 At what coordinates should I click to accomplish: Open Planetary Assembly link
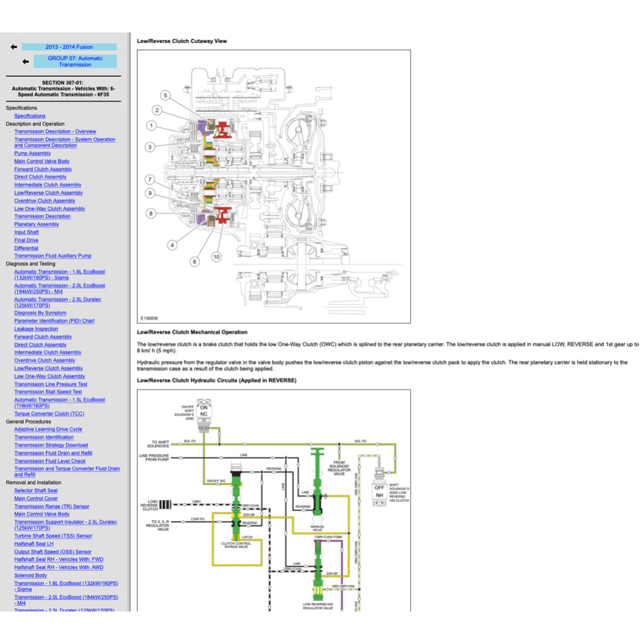tap(36, 225)
